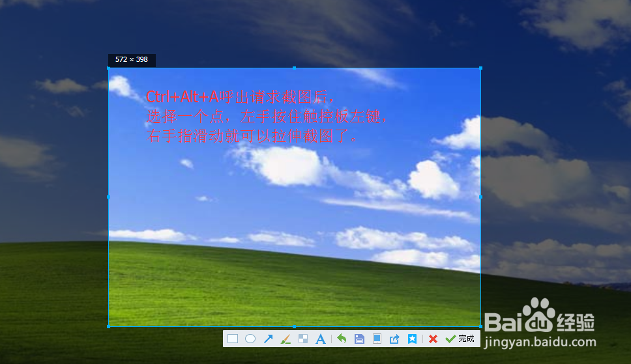Screen dimensions: 631x364
Task: Click the 完成 button to finish screenshot
Action: coord(460,339)
